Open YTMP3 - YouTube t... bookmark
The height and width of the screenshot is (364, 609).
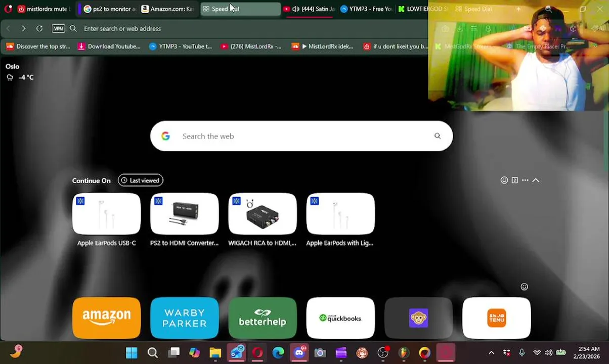(x=181, y=47)
